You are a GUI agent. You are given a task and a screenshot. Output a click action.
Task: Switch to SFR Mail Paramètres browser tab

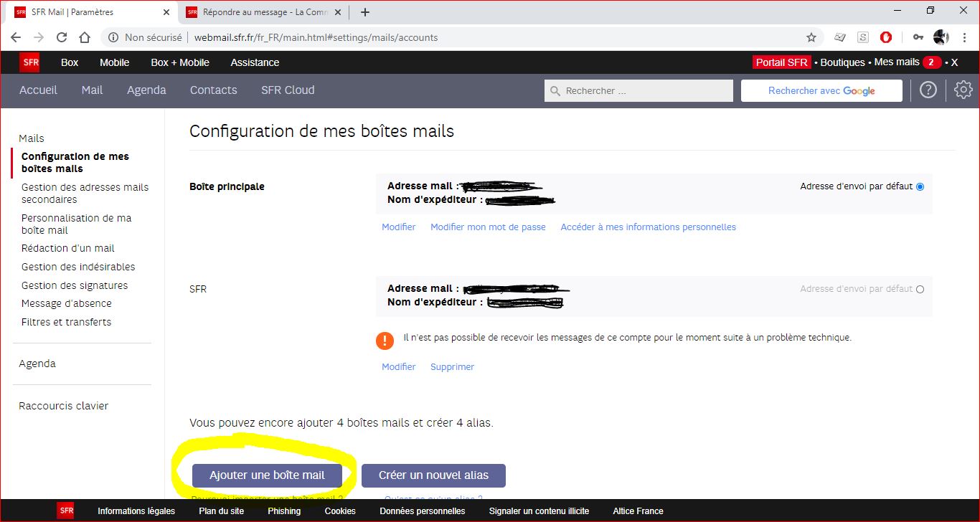click(93, 12)
